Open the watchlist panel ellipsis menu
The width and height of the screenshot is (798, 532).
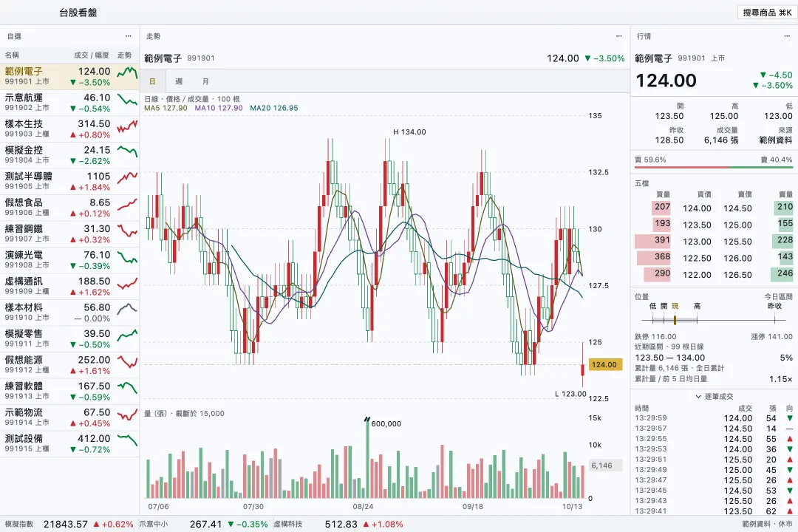click(129, 36)
